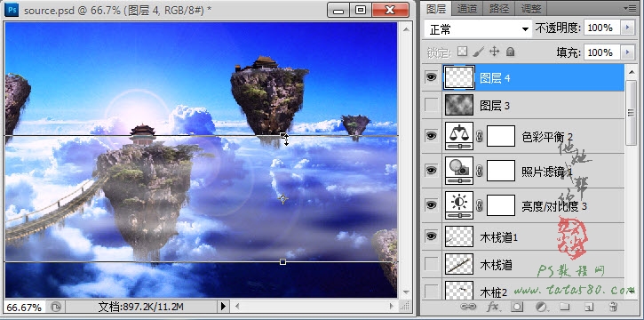Hide 色彩平衡 2 layer
The image size is (644, 320).
(431, 136)
